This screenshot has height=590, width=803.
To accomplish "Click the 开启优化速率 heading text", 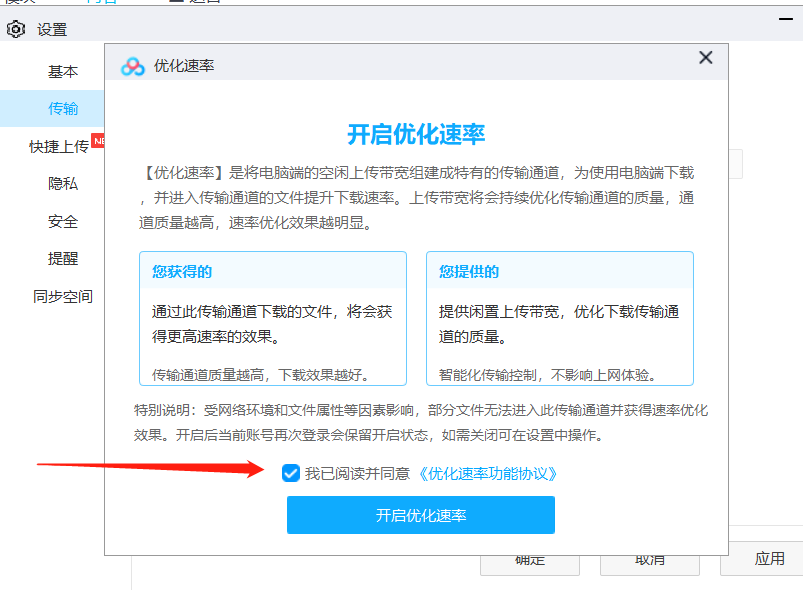I will click(x=416, y=135).
